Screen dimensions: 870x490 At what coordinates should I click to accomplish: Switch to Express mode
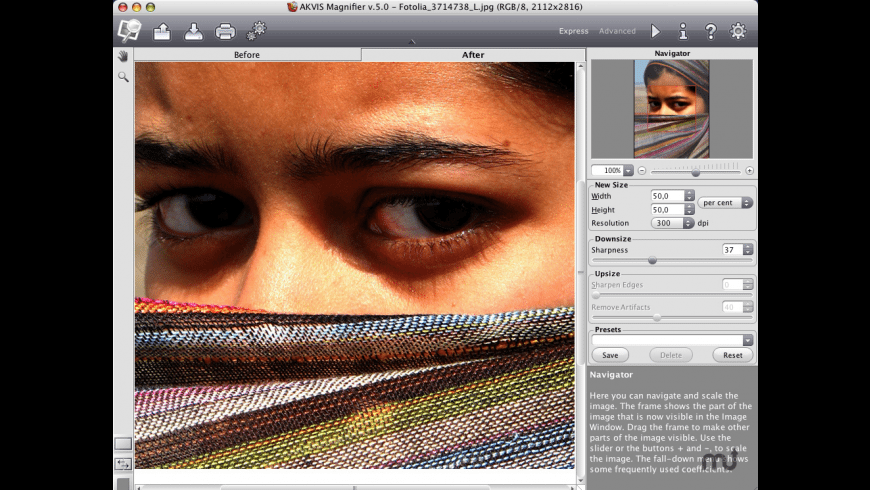click(573, 31)
